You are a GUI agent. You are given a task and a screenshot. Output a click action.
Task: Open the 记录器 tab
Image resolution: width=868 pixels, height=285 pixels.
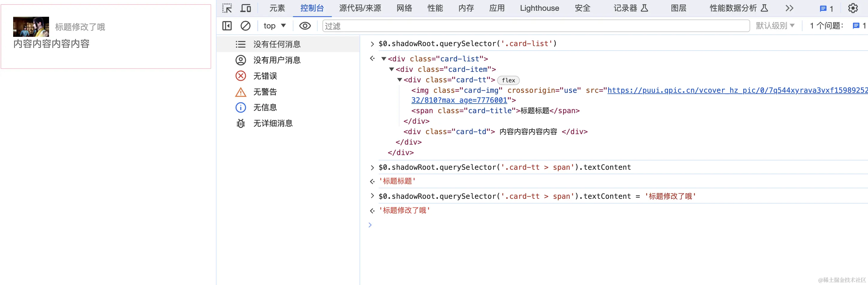[x=631, y=8]
